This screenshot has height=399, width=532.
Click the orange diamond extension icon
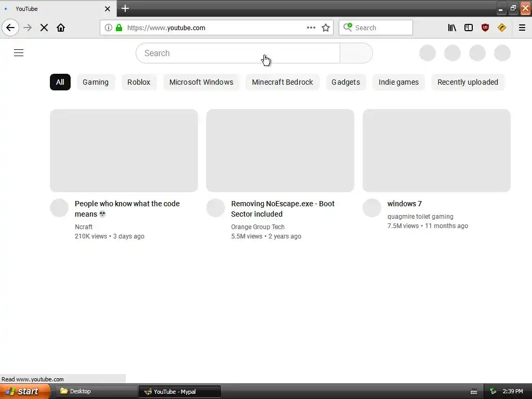[x=502, y=28]
